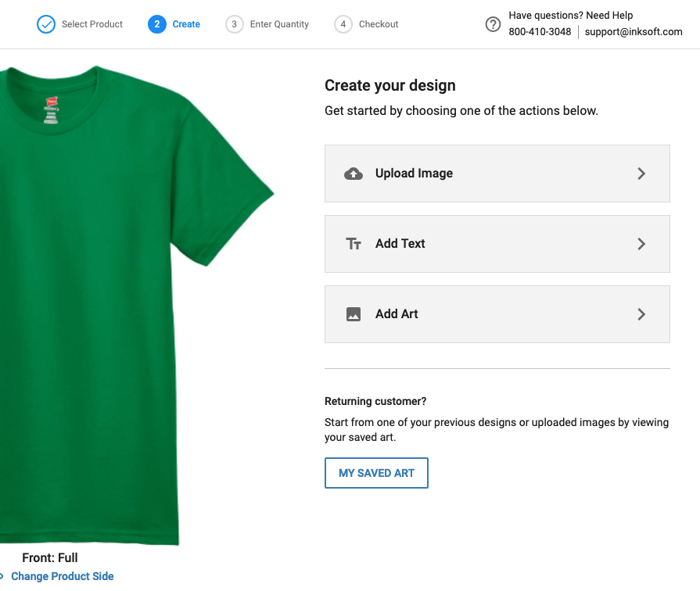700x591 pixels.
Task: Call the 800-410-3048 phone number
Action: coord(540,32)
